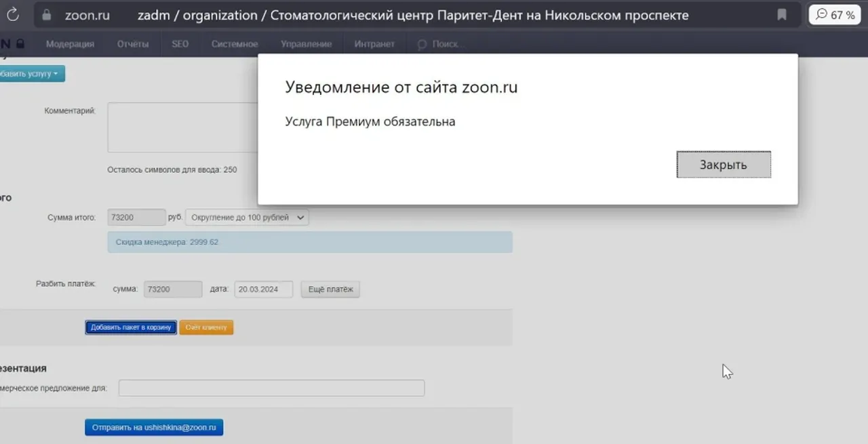Click the 'Отправить на ushishkina@zoon.ru' button

pyautogui.click(x=154, y=428)
